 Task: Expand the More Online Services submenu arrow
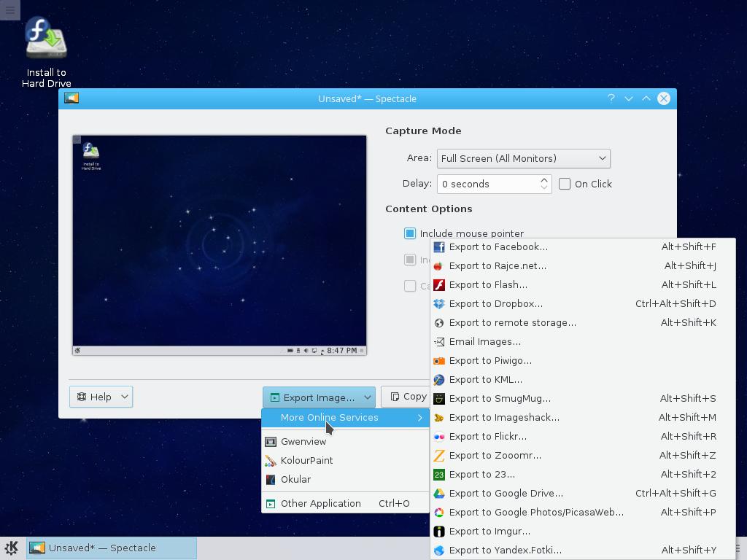(x=419, y=418)
